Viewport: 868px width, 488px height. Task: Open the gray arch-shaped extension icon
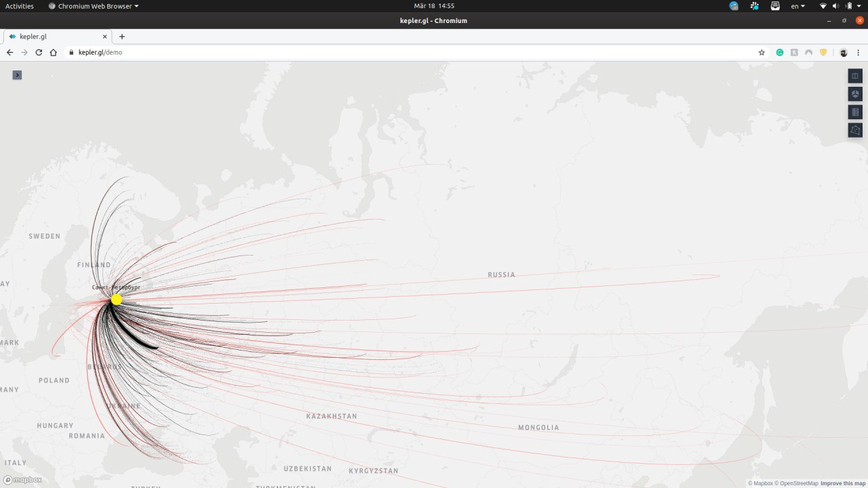(808, 52)
